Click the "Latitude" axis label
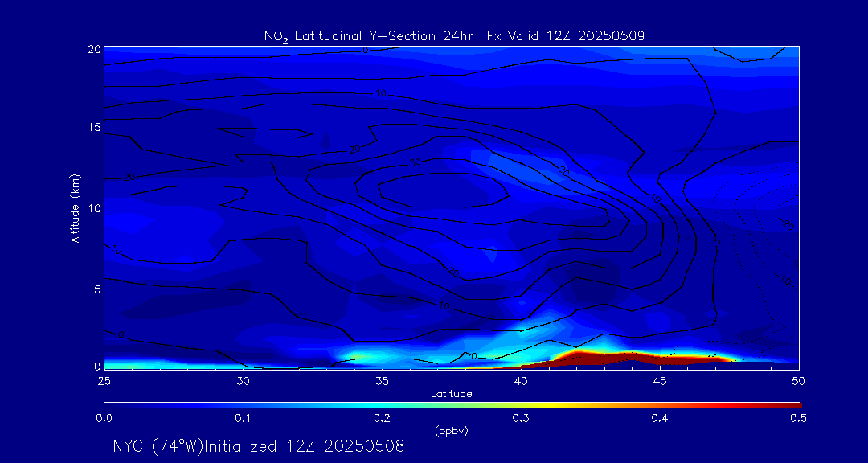The width and height of the screenshot is (868, 463). [x=451, y=394]
